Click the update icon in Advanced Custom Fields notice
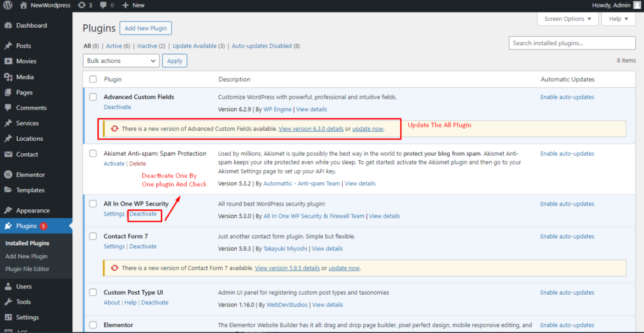This screenshot has width=644, height=333. (114, 128)
